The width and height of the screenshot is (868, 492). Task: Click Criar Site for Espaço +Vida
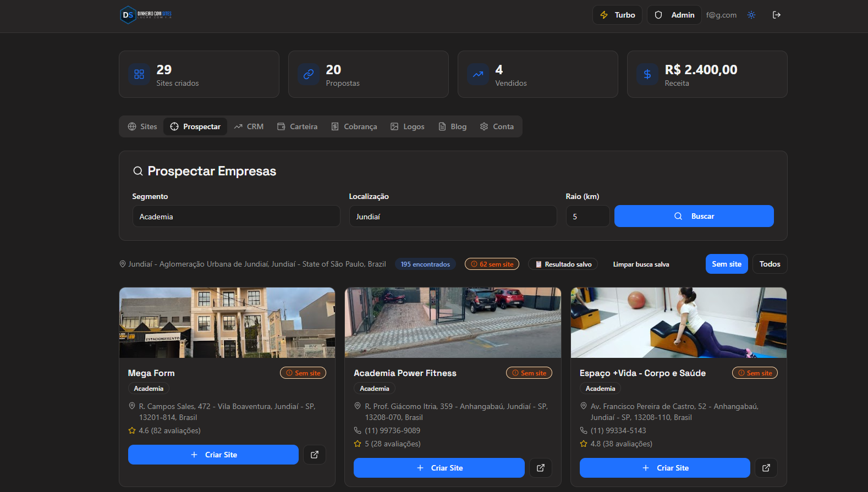(665, 468)
